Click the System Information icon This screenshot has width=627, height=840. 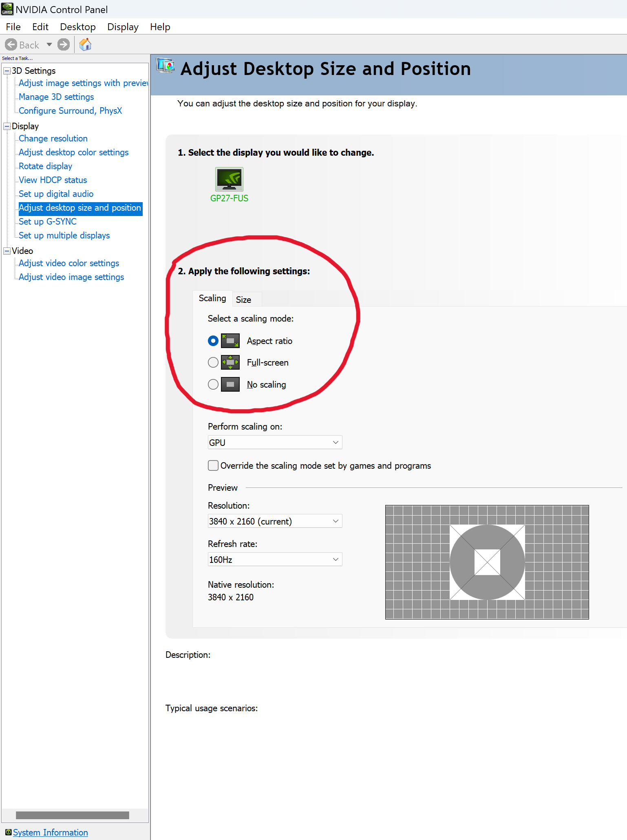click(8, 832)
